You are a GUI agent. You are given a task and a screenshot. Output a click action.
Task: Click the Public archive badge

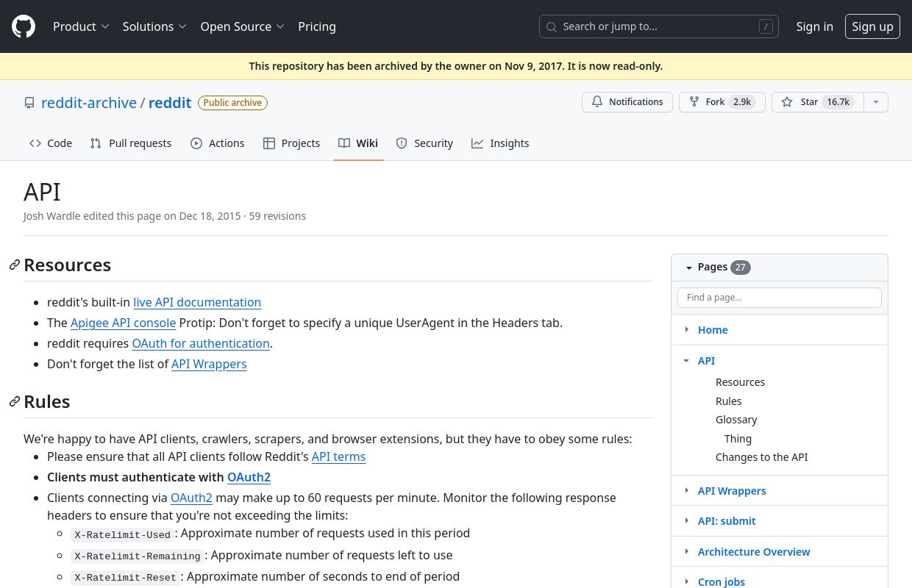coord(232,103)
